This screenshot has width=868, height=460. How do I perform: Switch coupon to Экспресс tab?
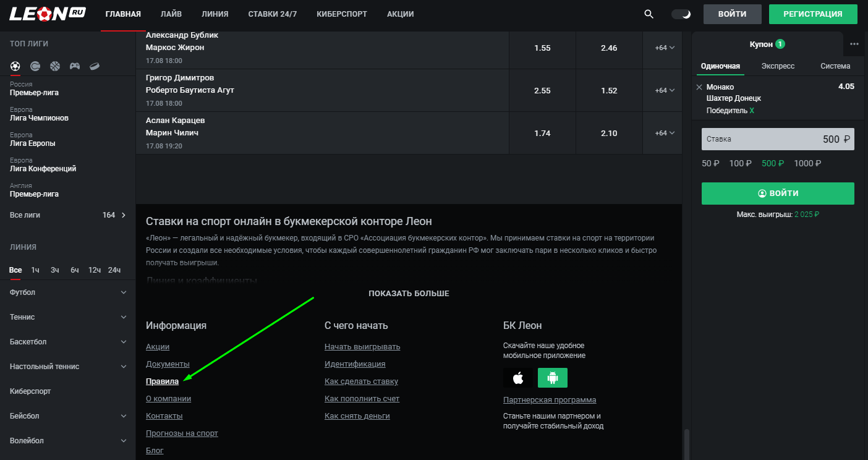coord(778,66)
